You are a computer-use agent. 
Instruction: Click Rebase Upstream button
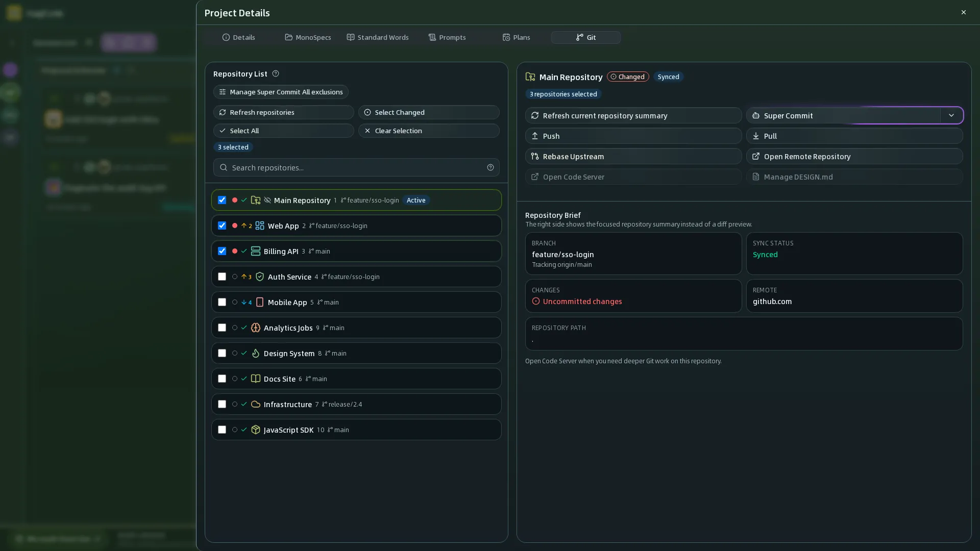[x=633, y=156]
